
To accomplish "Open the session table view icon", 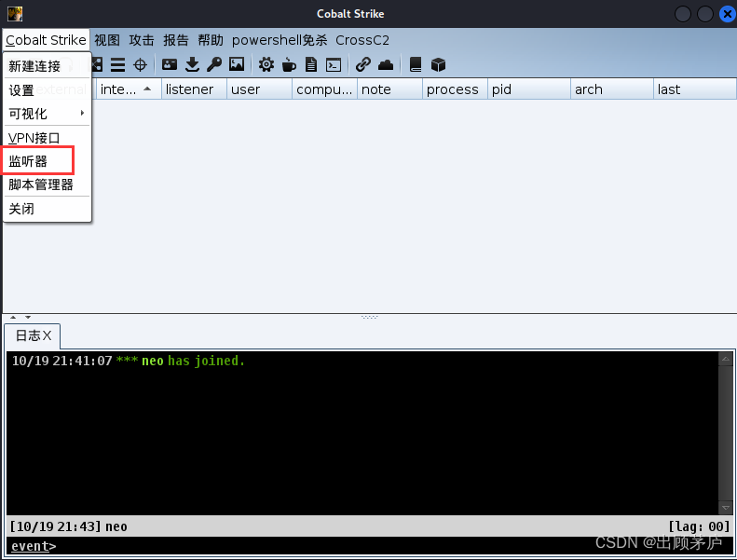I will [117, 65].
